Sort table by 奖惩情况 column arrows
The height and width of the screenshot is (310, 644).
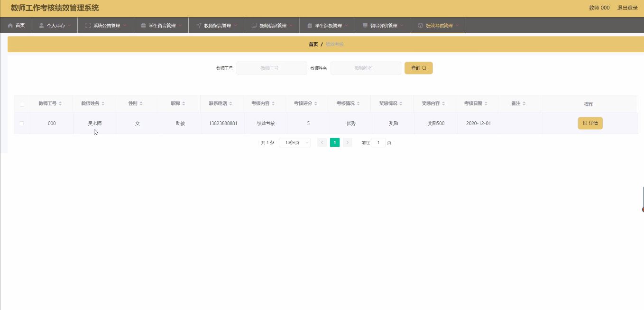tap(401, 104)
